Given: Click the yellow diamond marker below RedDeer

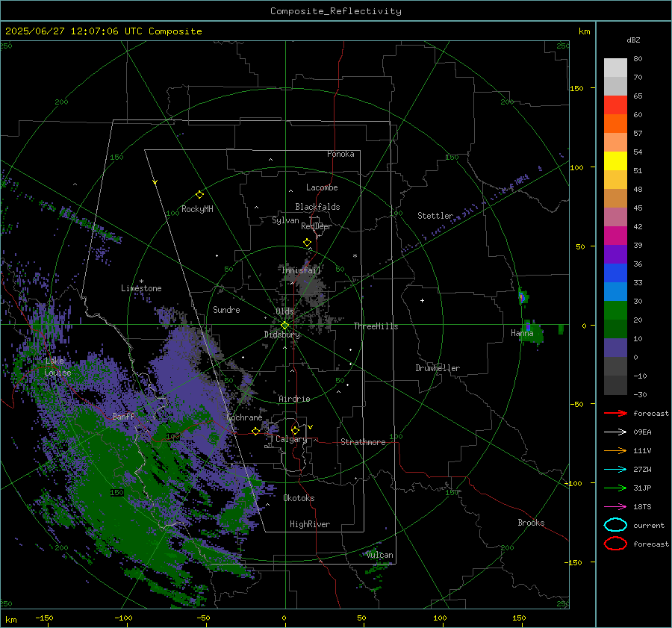Looking at the screenshot, I should coord(307,243).
